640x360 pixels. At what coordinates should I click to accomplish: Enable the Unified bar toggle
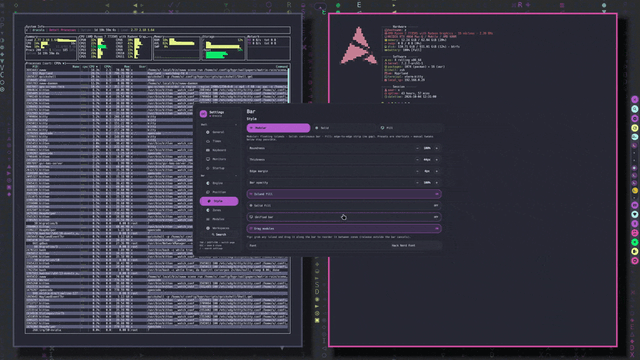click(x=344, y=217)
